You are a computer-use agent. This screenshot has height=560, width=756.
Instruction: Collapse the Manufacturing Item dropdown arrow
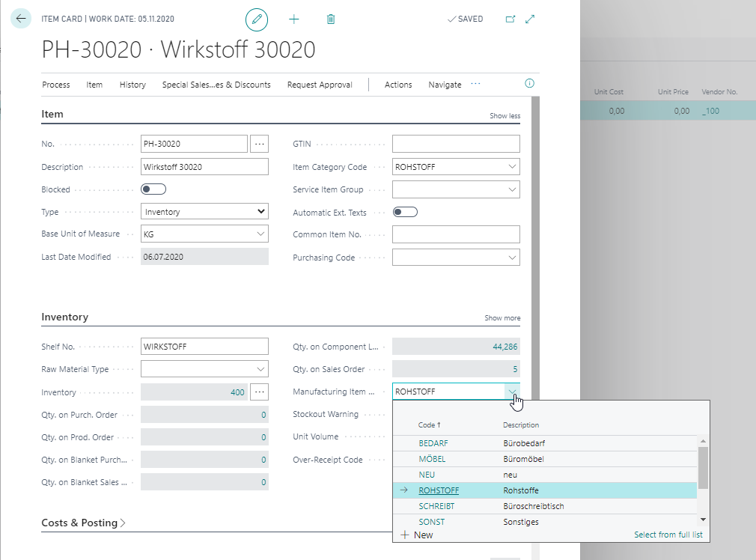click(x=511, y=392)
